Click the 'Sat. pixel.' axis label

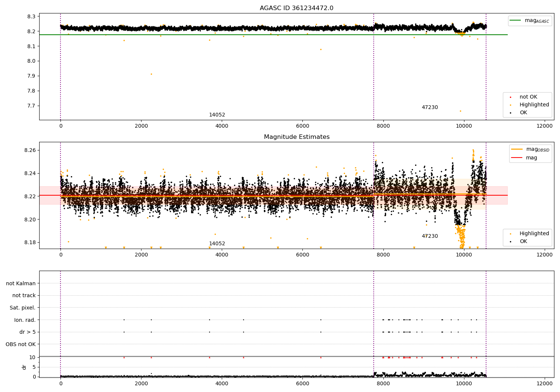[x=23, y=308]
